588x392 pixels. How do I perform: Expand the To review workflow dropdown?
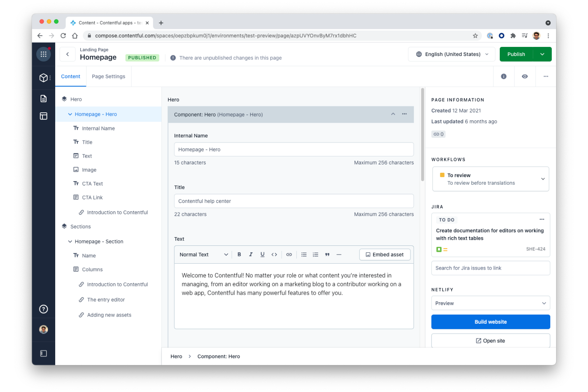pos(491,179)
